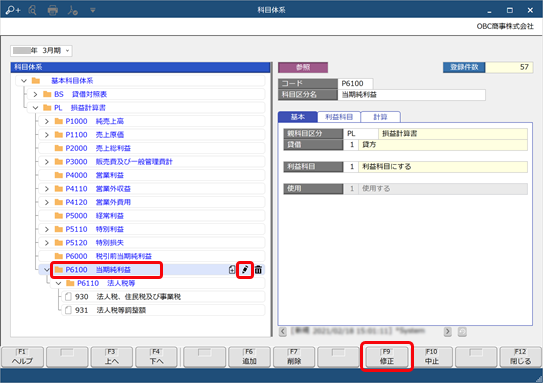Click the document icon next to 931

[68, 310]
